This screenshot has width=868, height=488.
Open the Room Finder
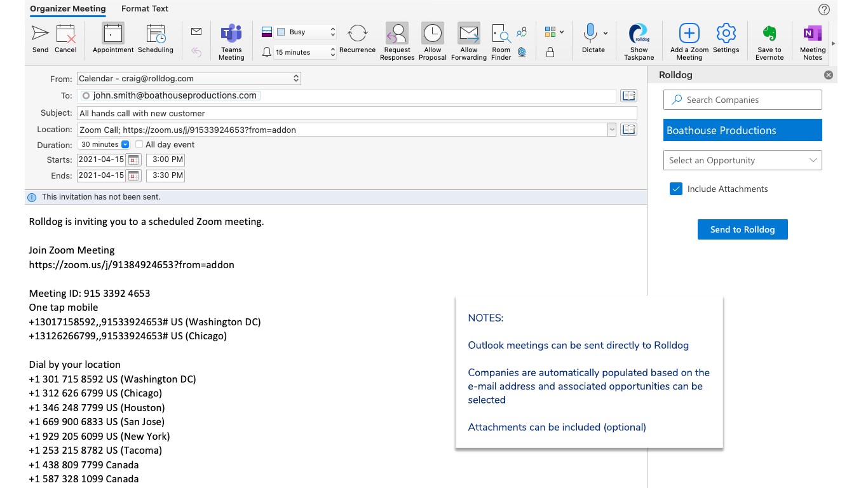click(501, 42)
